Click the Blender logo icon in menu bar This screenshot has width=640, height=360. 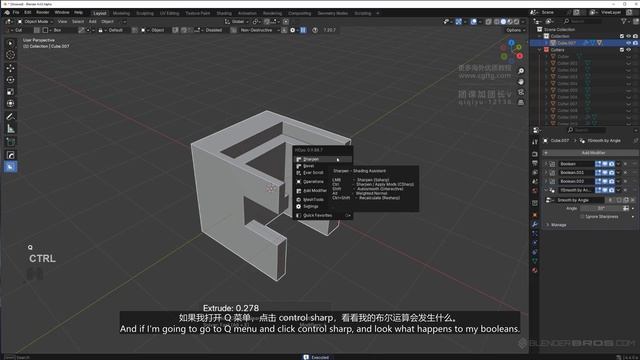click(7, 13)
